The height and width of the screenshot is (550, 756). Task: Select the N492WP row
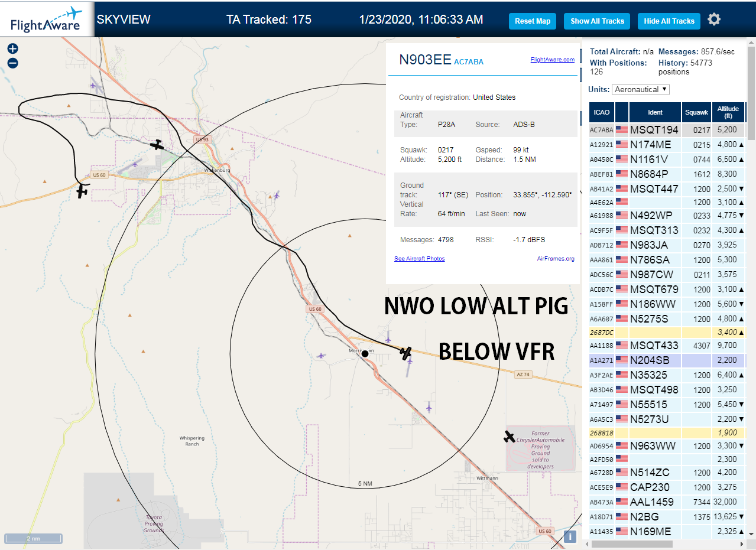[667, 216]
